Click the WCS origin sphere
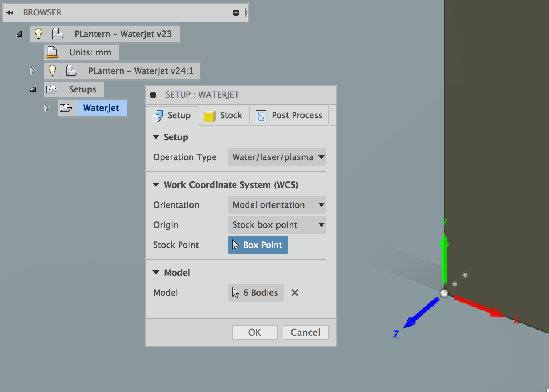The image size is (549, 392). [x=444, y=293]
